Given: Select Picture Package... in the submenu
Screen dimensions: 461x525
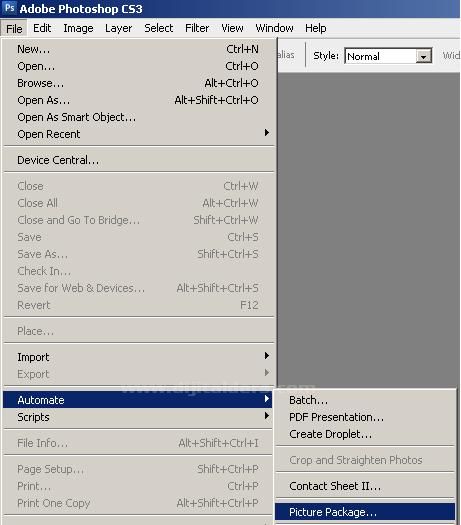Looking at the screenshot, I should (x=365, y=512).
